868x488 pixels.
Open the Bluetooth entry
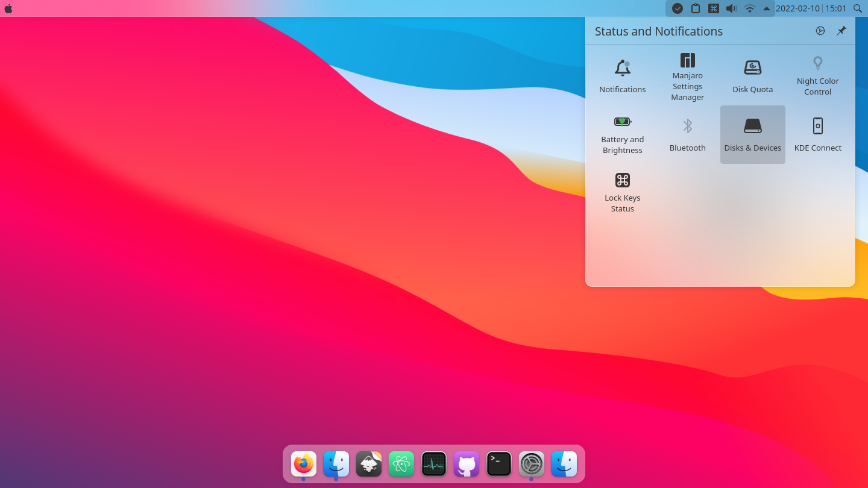coord(688,135)
